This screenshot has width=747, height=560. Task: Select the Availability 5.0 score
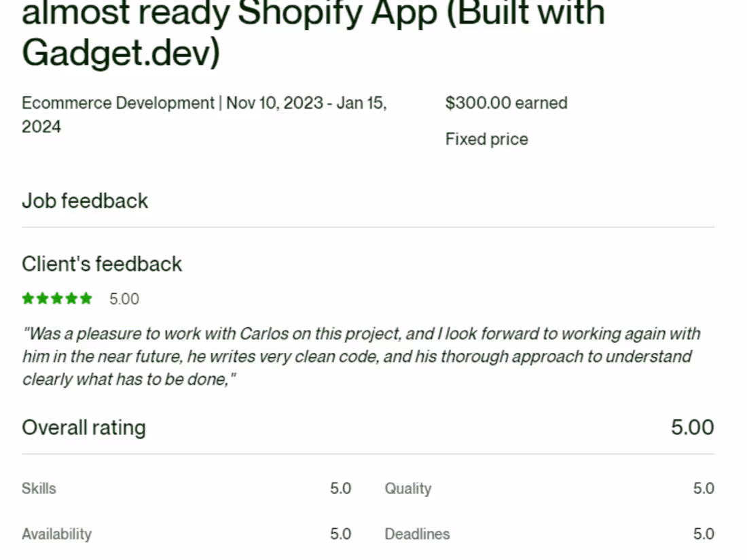[x=340, y=534]
